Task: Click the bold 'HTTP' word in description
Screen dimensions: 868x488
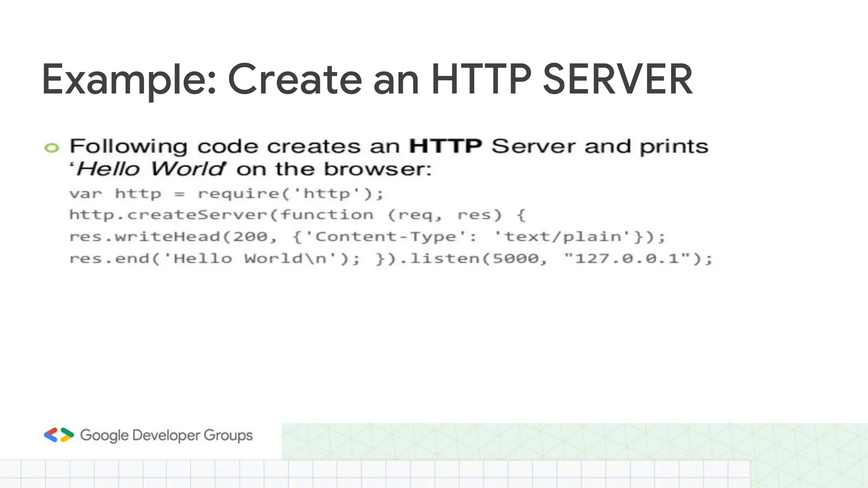Action: click(445, 146)
